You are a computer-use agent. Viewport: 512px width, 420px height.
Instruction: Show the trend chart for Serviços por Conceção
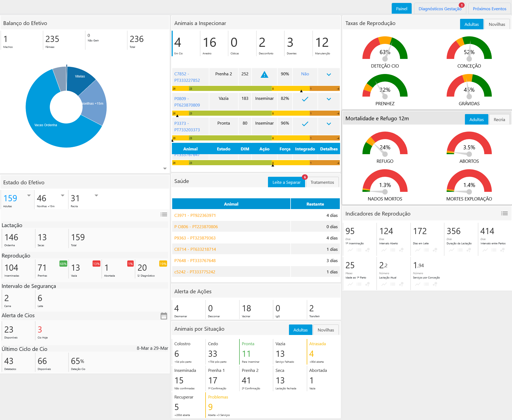pos(418,284)
